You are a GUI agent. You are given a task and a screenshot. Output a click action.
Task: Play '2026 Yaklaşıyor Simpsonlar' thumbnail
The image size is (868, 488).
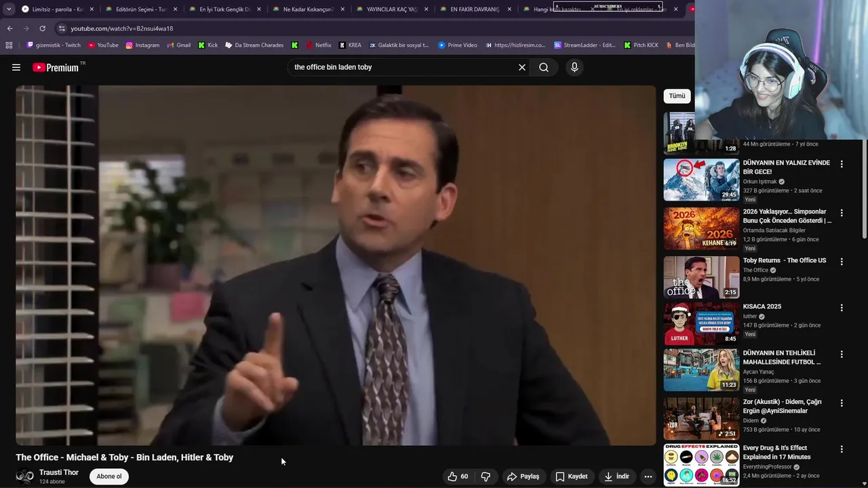pos(701,228)
